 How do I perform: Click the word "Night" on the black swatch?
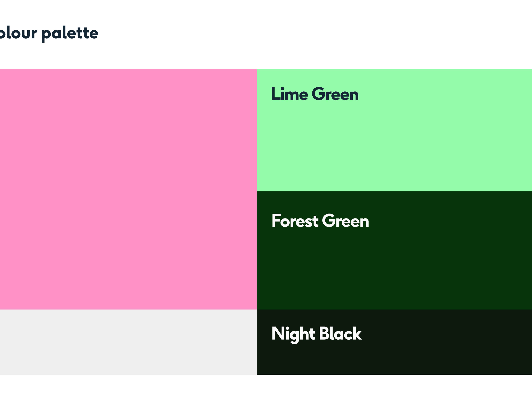click(293, 334)
